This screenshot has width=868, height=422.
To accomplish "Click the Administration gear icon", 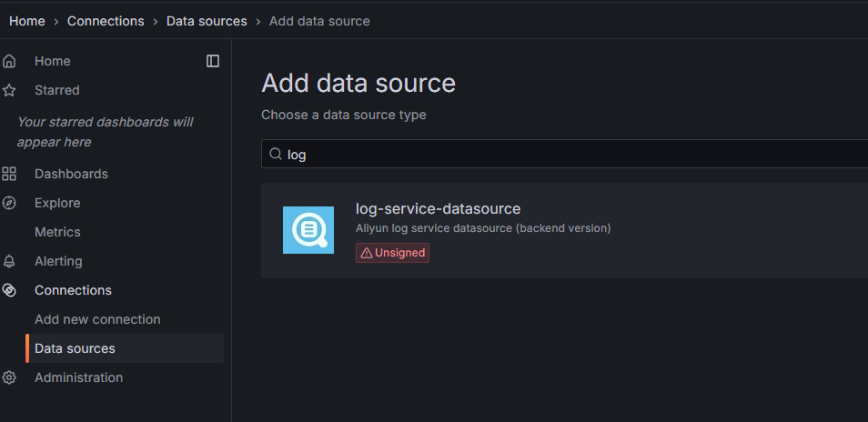I will pos(9,377).
